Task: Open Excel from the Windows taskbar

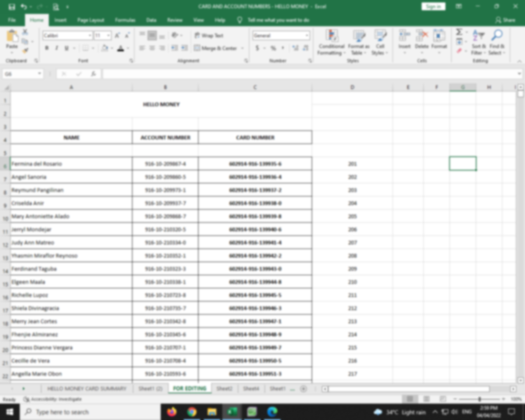Action: coord(232,411)
